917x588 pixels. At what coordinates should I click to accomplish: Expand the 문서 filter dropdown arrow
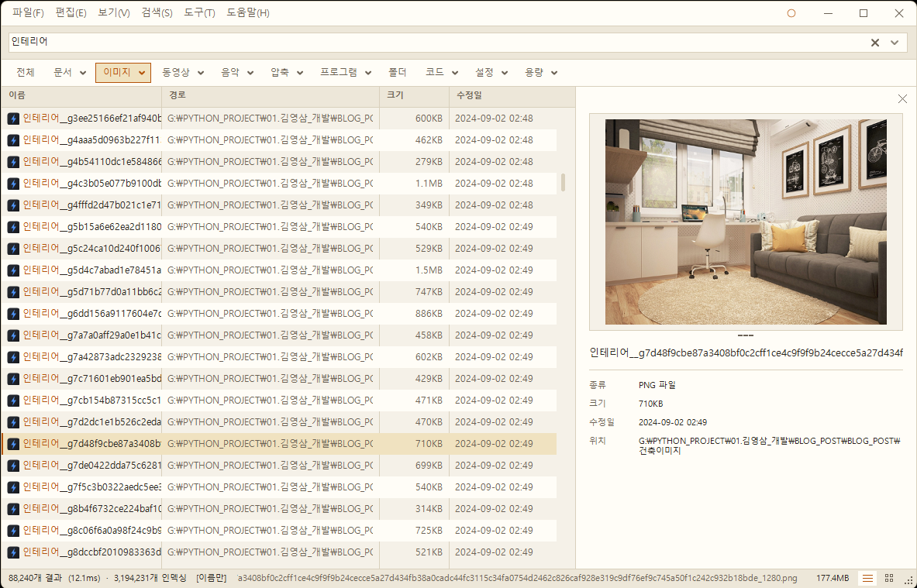pyautogui.click(x=82, y=73)
